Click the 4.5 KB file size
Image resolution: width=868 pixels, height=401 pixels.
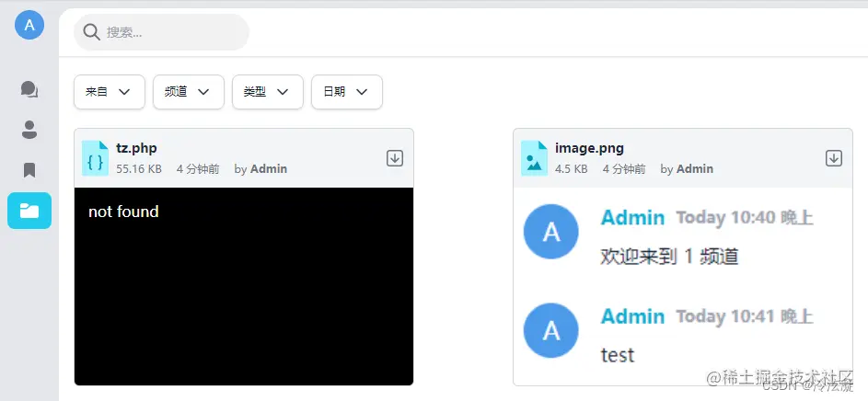pos(572,169)
